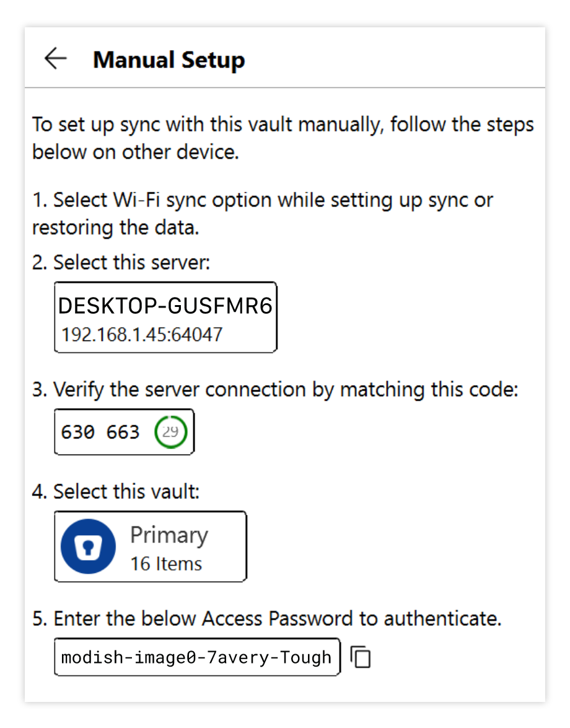Click the verification code 630 663
Screen dimensions: 570x728
101,432
